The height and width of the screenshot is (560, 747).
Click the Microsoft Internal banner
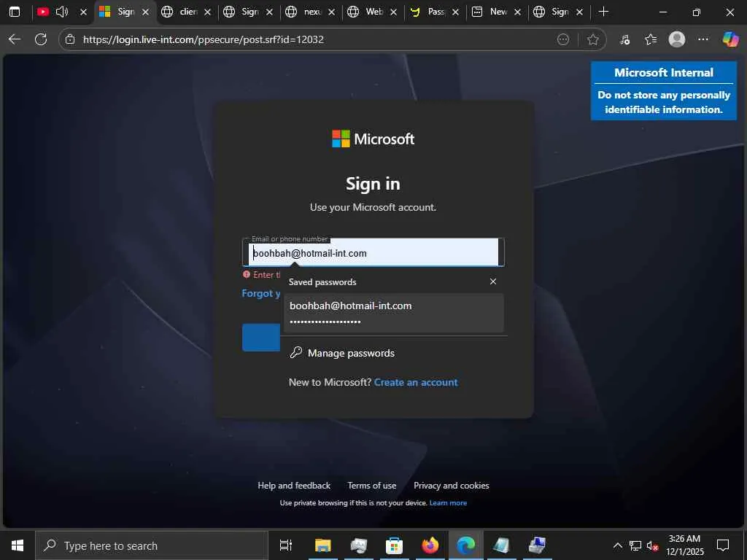664,90
